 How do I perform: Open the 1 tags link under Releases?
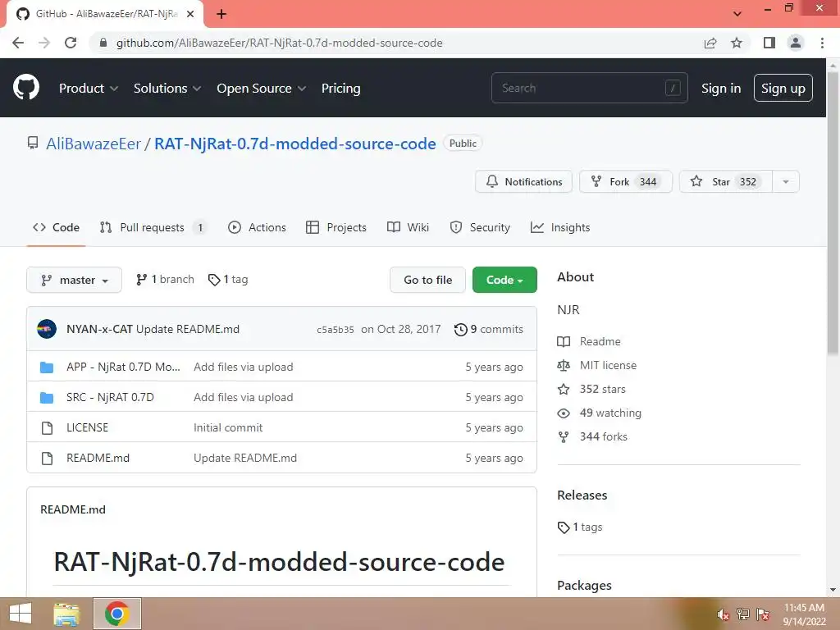pyautogui.click(x=587, y=527)
